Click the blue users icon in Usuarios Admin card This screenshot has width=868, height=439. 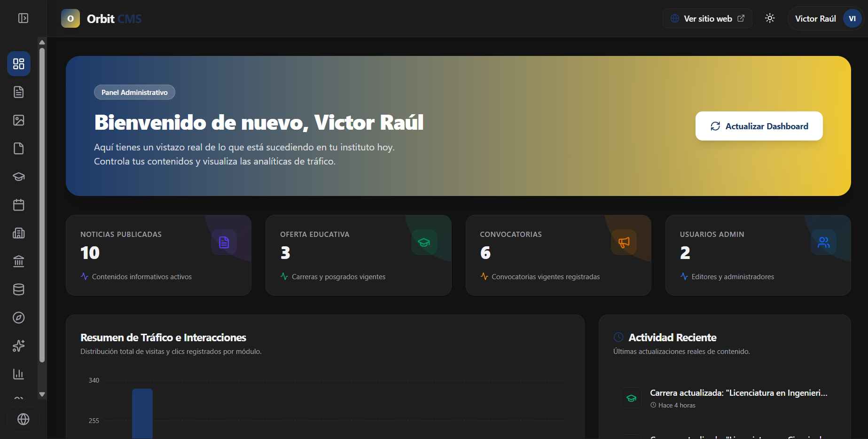coord(824,242)
